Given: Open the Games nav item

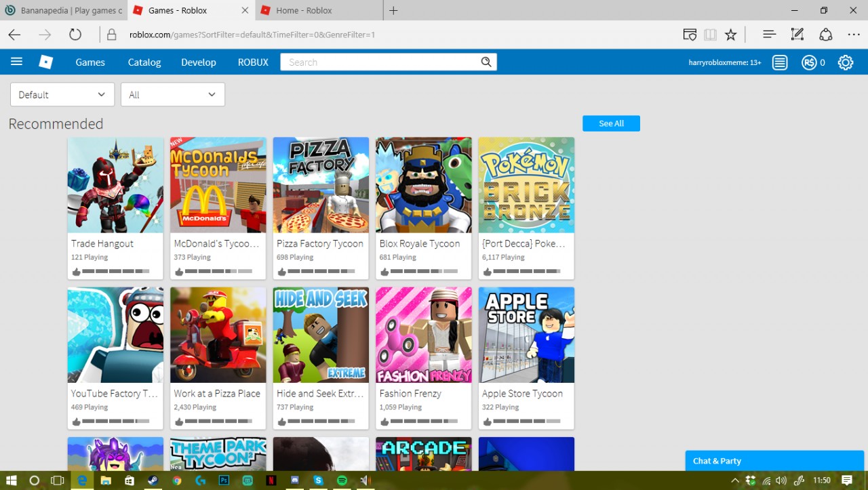Looking at the screenshot, I should coord(90,62).
